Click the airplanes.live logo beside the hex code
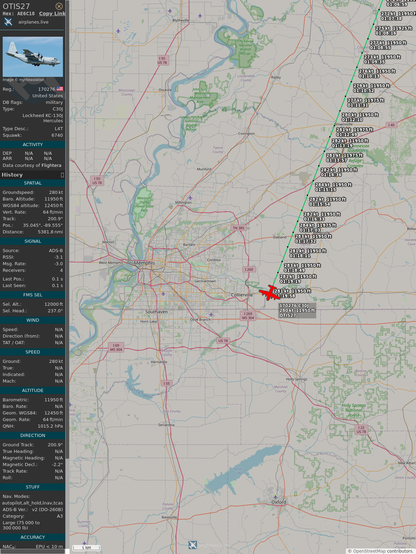This screenshot has height=554, width=416. tap(8, 22)
